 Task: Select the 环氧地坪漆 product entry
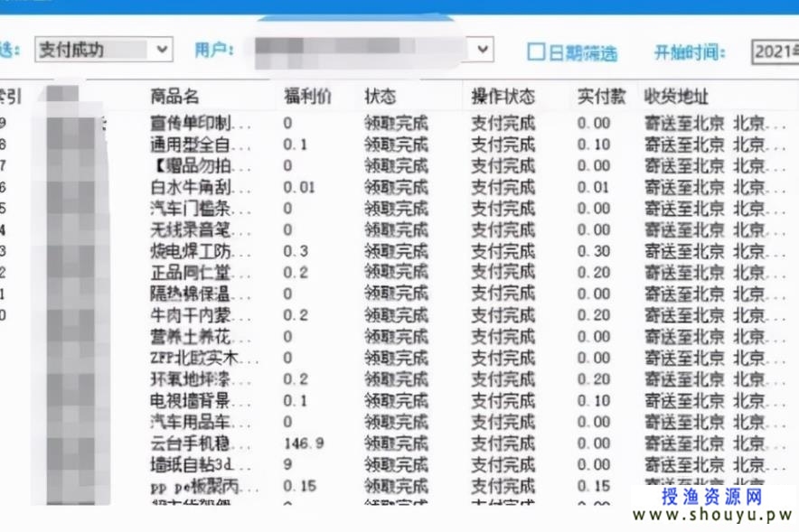click(201, 379)
